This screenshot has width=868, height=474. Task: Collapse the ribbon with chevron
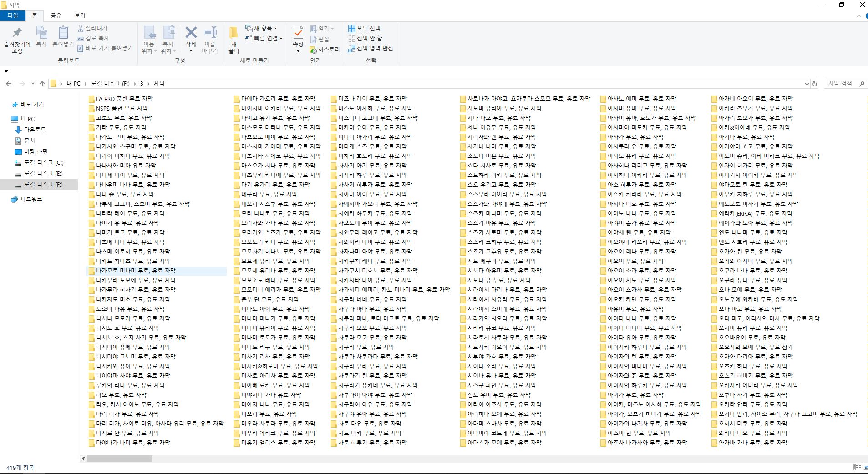pyautogui.click(x=858, y=15)
